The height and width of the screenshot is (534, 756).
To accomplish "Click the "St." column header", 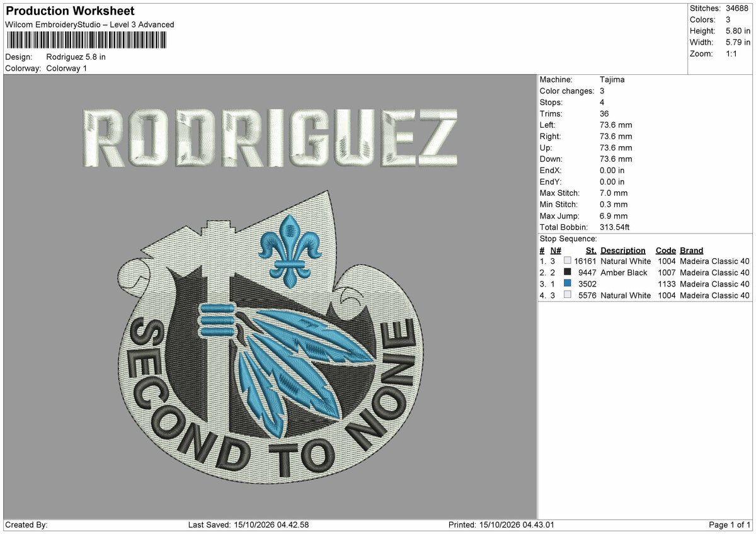I will 591,250.
